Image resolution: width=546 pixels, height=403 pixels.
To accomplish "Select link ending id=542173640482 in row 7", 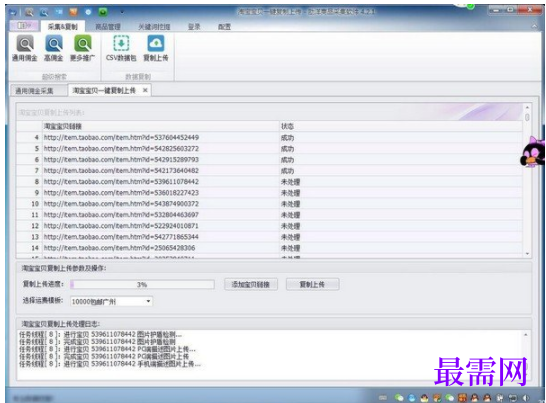I will click(121, 171).
